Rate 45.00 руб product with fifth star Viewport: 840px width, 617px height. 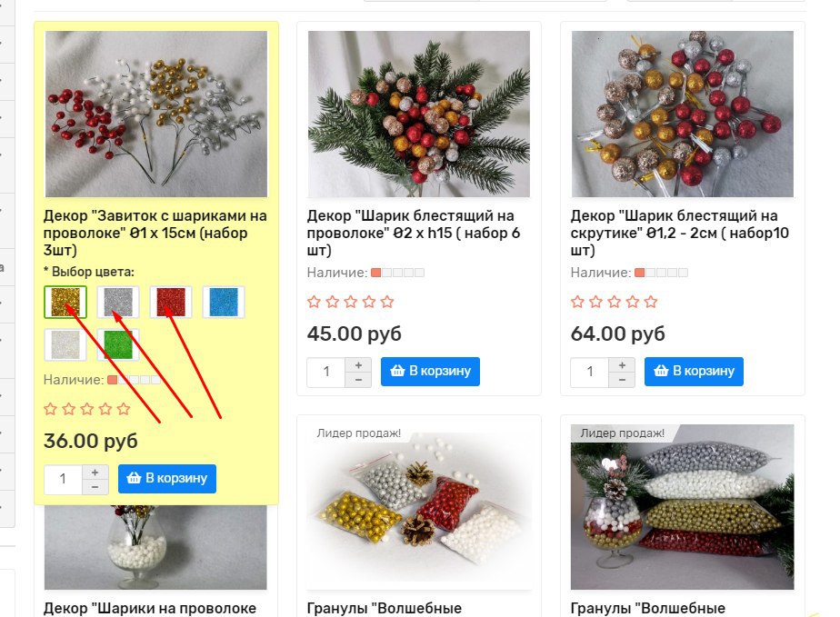click(x=387, y=302)
